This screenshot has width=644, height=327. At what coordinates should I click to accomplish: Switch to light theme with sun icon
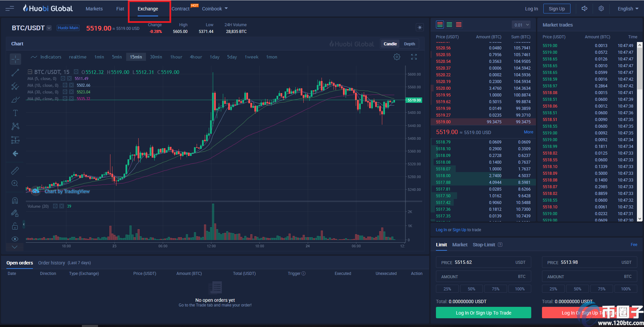tap(419, 28)
